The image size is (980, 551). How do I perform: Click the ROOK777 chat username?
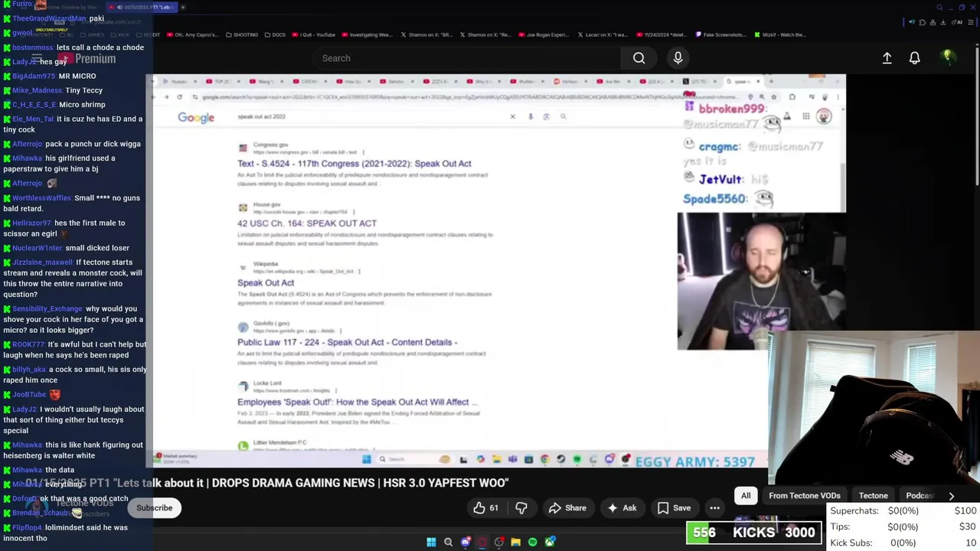click(x=28, y=344)
